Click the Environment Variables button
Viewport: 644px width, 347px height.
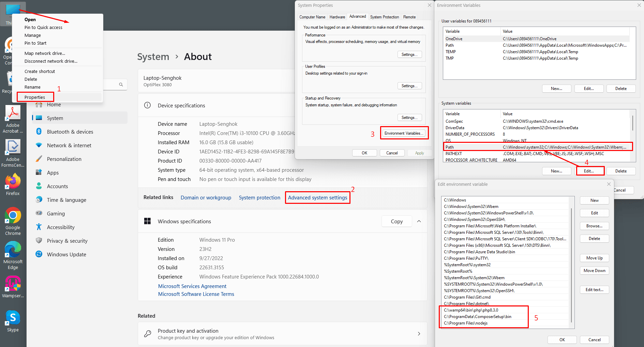click(x=404, y=133)
